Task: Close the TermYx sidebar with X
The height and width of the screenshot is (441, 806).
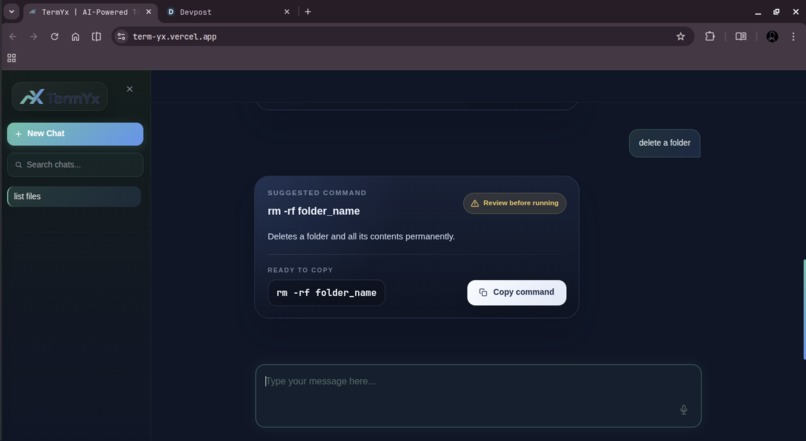Action: coord(130,89)
